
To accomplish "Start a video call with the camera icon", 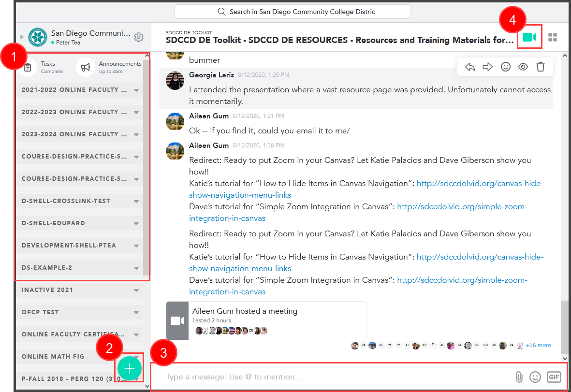I will [529, 37].
